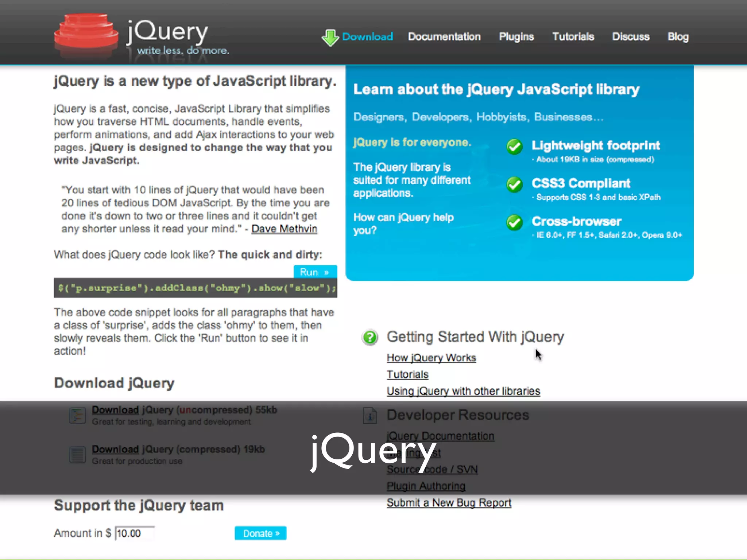Open the Dave Methvin link
This screenshot has height=560, width=747.
click(284, 229)
